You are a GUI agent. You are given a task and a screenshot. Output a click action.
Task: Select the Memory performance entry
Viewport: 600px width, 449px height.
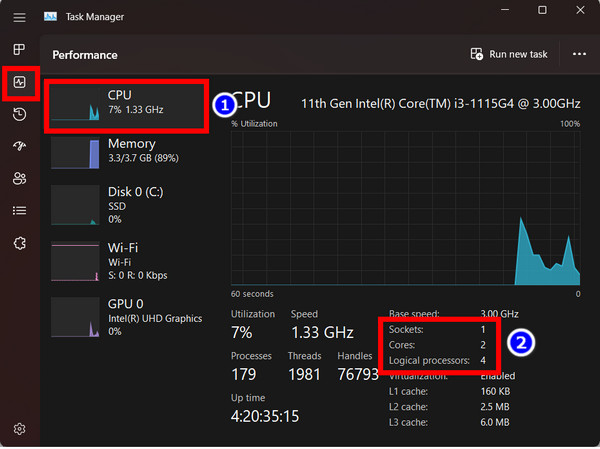127,152
